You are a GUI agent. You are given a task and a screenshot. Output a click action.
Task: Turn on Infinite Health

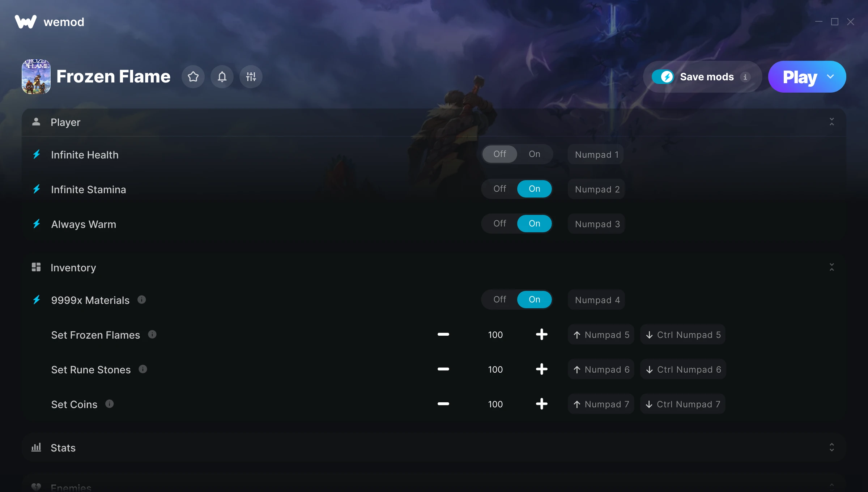pyautogui.click(x=535, y=154)
